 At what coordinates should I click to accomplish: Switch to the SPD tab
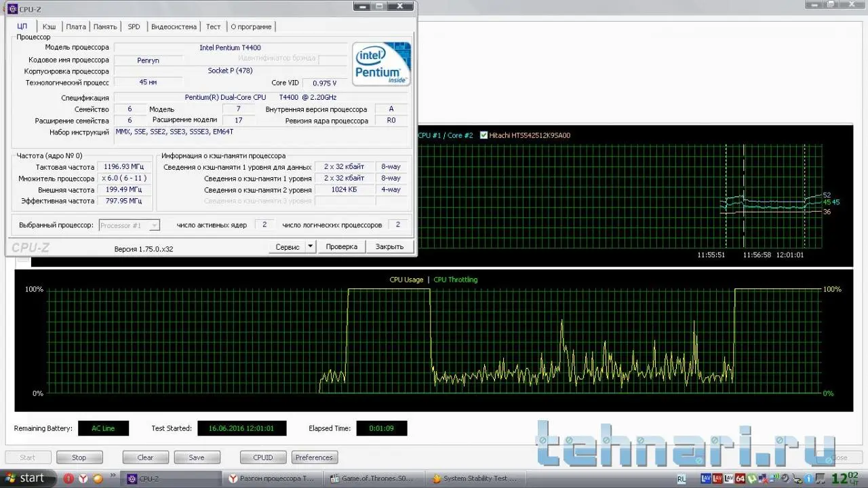coord(134,26)
